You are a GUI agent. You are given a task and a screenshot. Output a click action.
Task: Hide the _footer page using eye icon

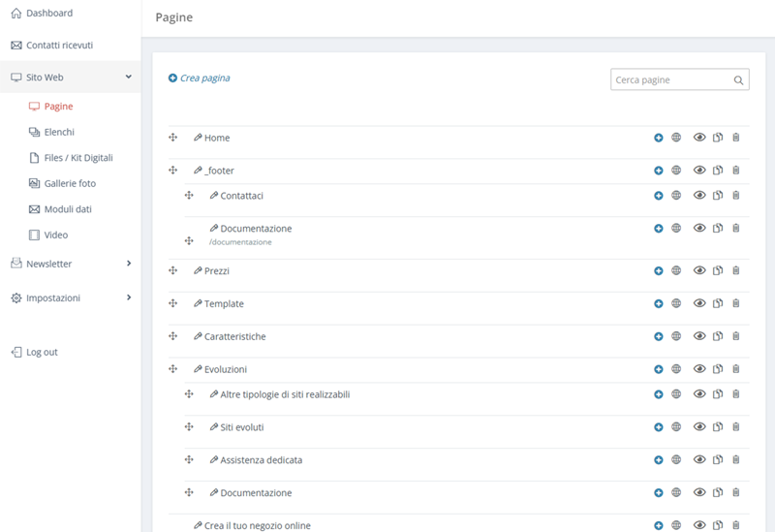[x=699, y=171]
